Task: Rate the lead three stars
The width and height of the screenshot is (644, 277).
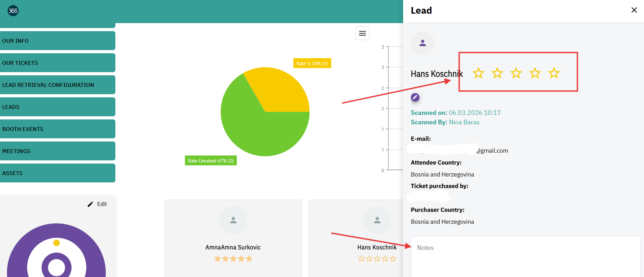Action: tap(516, 73)
